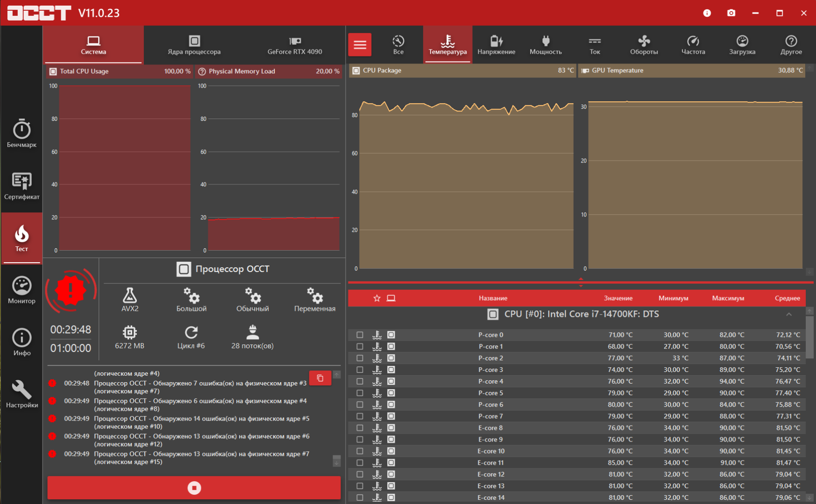
Task: Tick the P-core 7 checkbox
Action: (x=360, y=416)
